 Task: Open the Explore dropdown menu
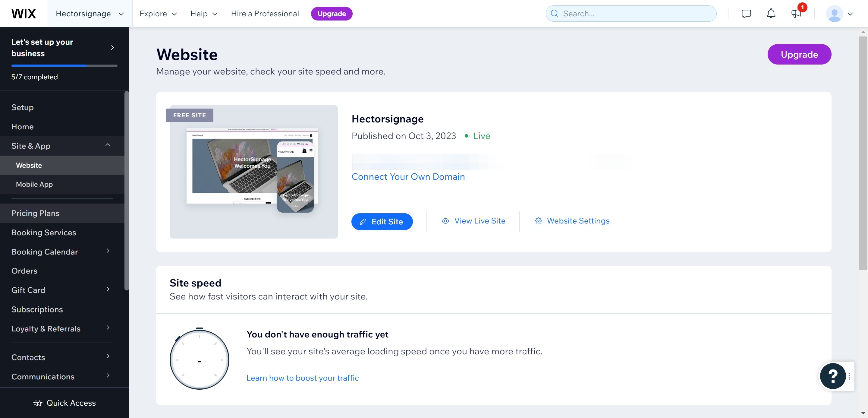158,14
